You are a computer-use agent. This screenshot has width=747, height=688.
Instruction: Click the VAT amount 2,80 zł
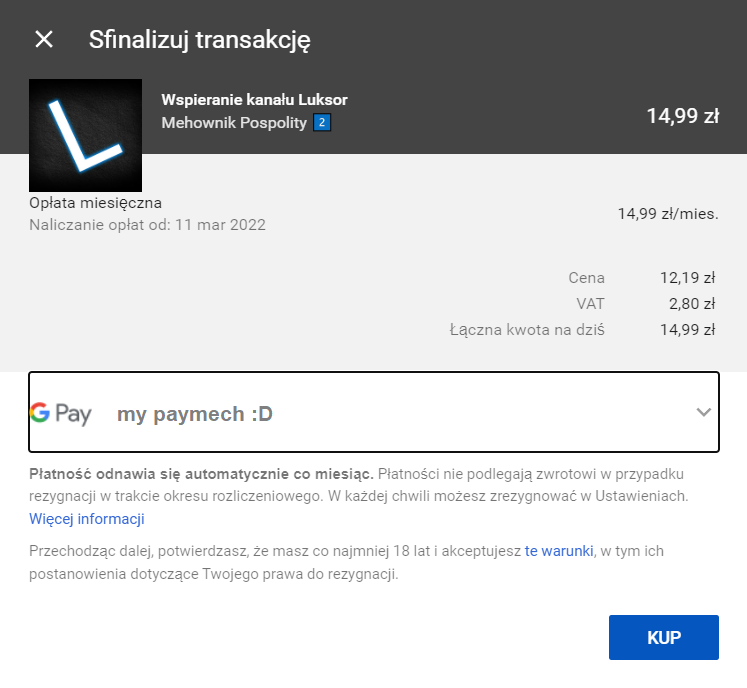point(694,304)
